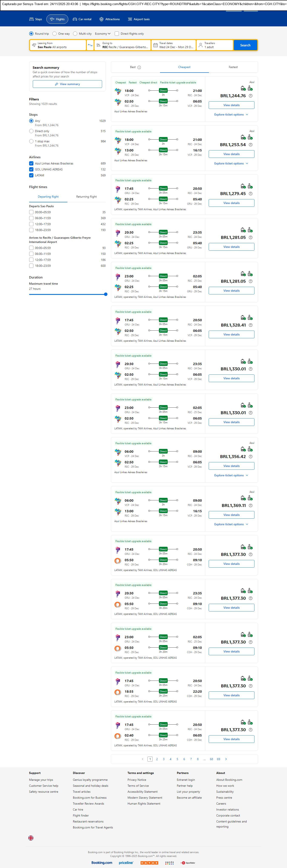
Task: Click the Attractions icon in the top navigation
Action: [x=101, y=19]
